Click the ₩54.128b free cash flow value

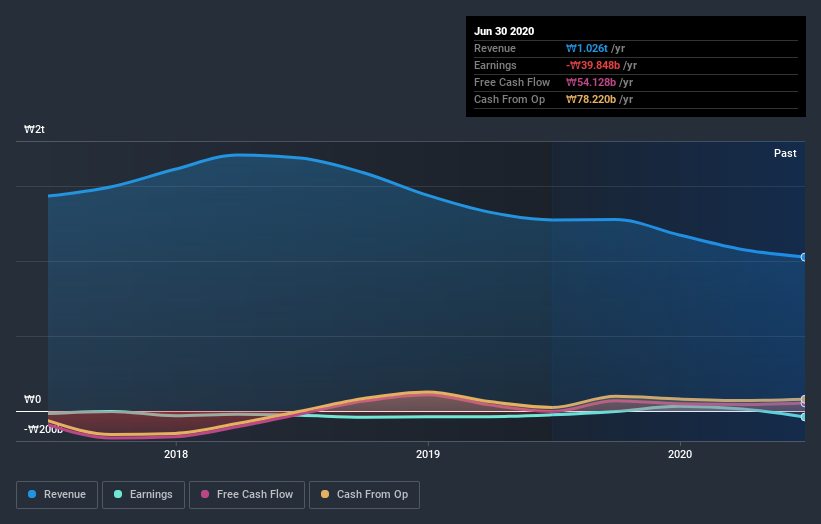(591, 83)
